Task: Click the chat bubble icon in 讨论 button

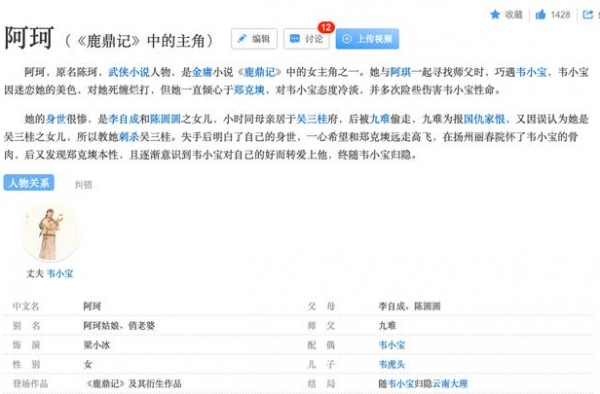Action: click(x=295, y=39)
